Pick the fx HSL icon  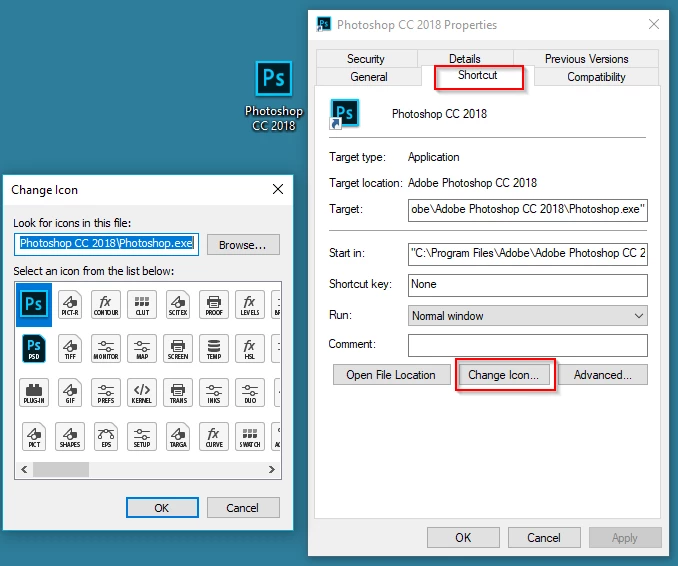[x=250, y=349]
